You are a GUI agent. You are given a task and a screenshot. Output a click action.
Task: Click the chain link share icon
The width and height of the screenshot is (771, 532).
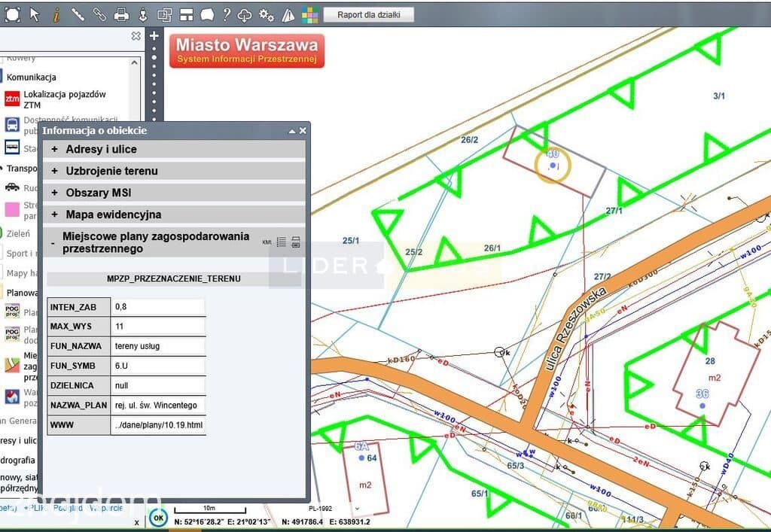99,15
